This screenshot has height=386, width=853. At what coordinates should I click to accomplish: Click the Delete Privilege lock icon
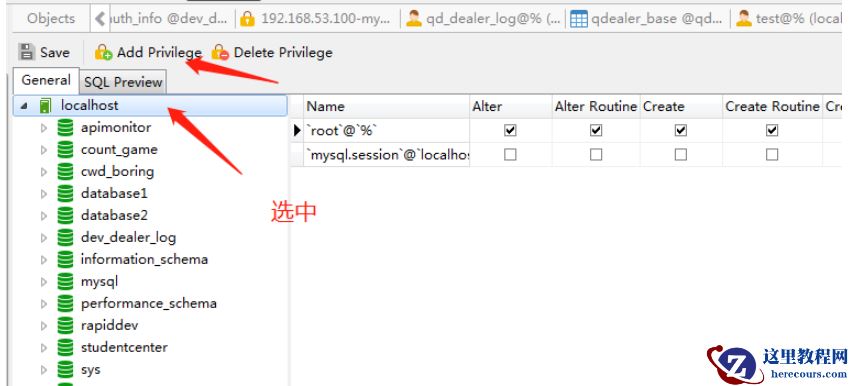coord(220,52)
